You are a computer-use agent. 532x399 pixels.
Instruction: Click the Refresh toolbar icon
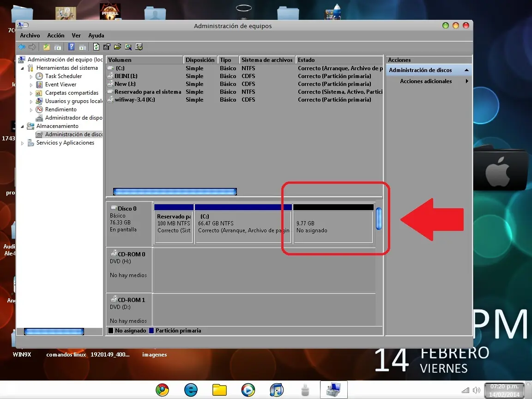pos(96,47)
